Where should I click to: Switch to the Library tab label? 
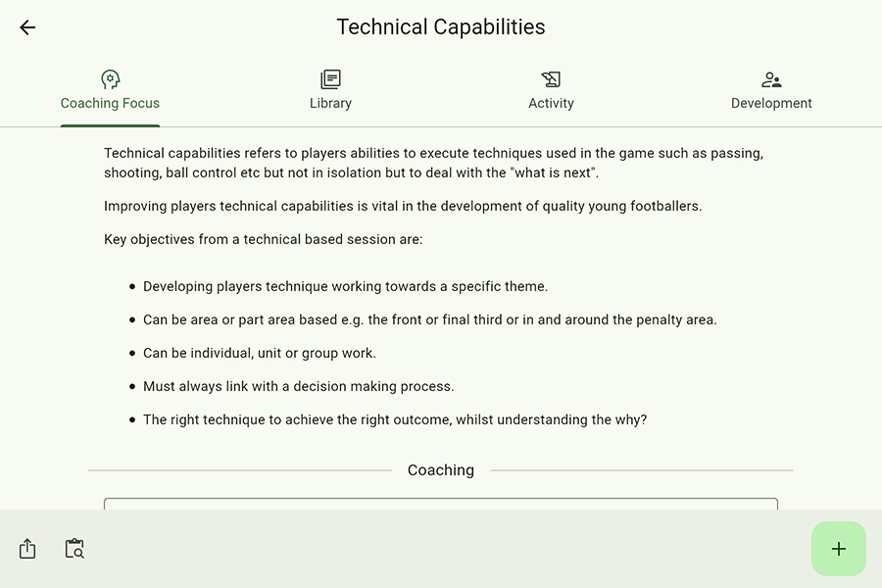(330, 103)
